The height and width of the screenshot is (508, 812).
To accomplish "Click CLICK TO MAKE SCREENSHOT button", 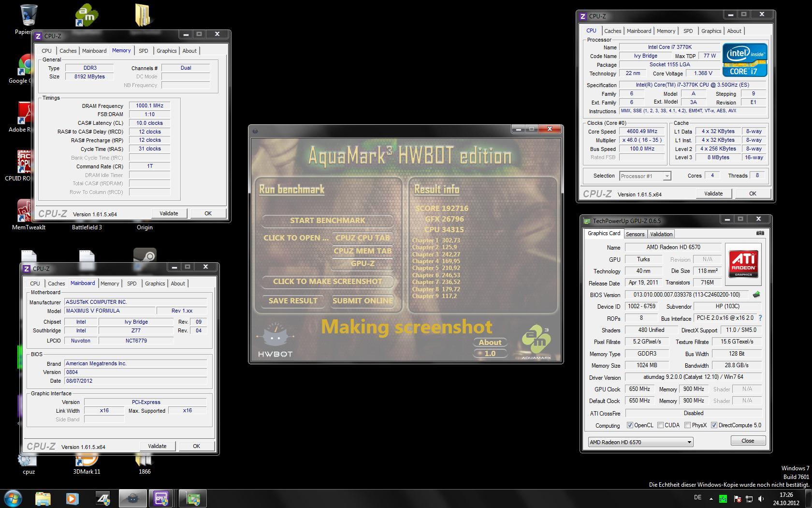I will pos(328,282).
